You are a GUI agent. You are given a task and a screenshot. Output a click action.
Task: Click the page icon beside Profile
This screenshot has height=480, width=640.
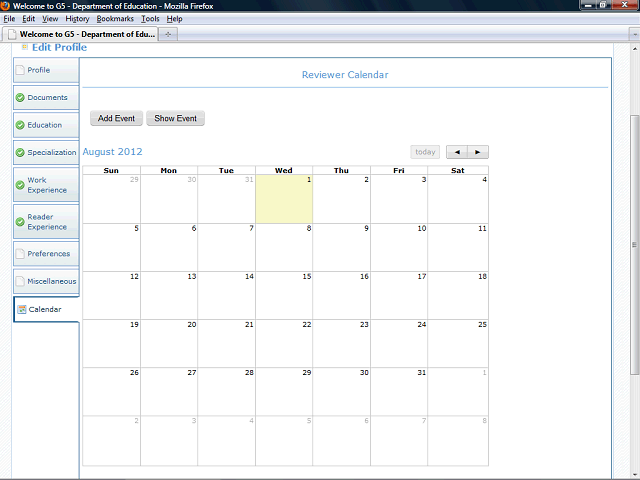(20, 70)
